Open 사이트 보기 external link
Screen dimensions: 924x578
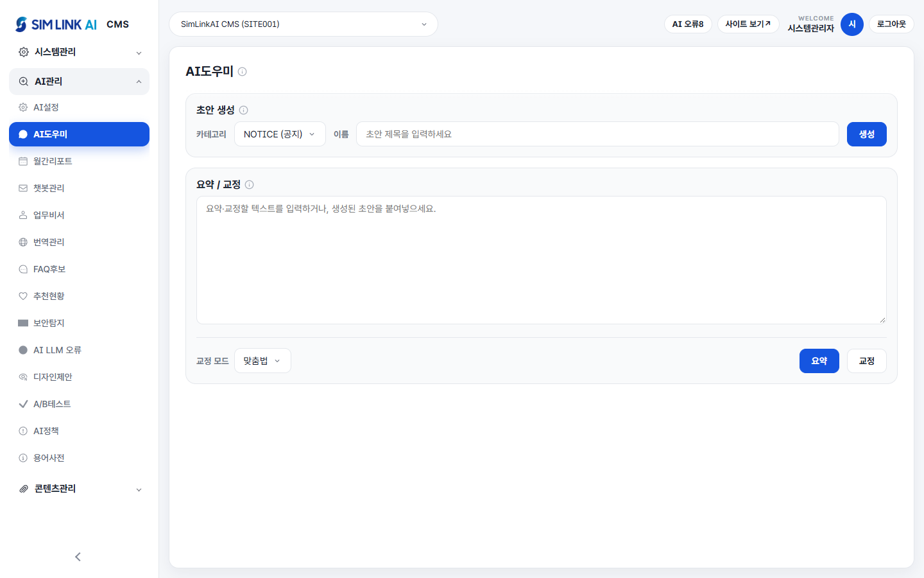click(x=748, y=24)
